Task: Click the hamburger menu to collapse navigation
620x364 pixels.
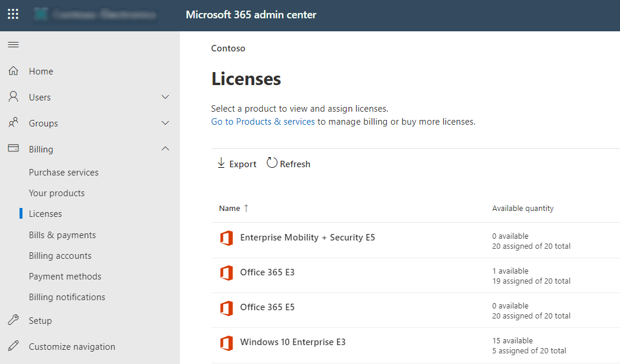Action: [x=12, y=44]
